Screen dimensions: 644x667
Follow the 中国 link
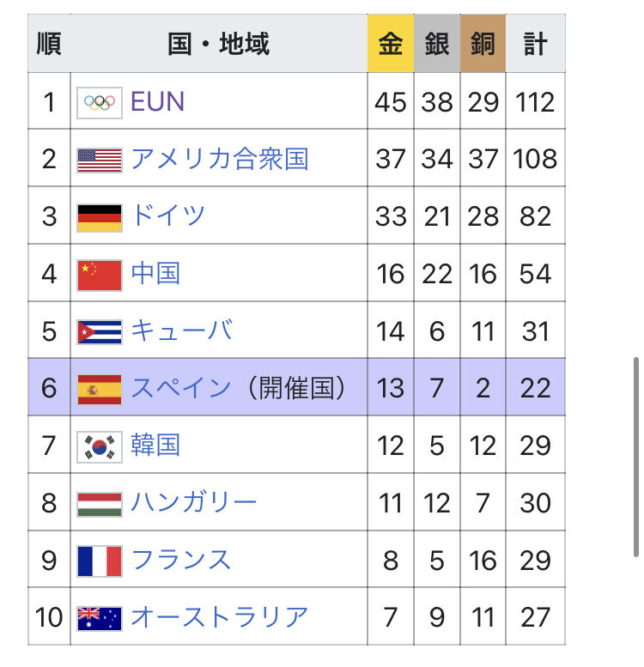155,274
